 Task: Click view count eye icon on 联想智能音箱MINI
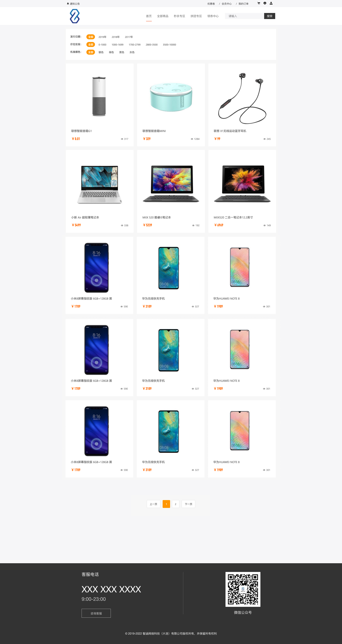[x=192, y=139]
